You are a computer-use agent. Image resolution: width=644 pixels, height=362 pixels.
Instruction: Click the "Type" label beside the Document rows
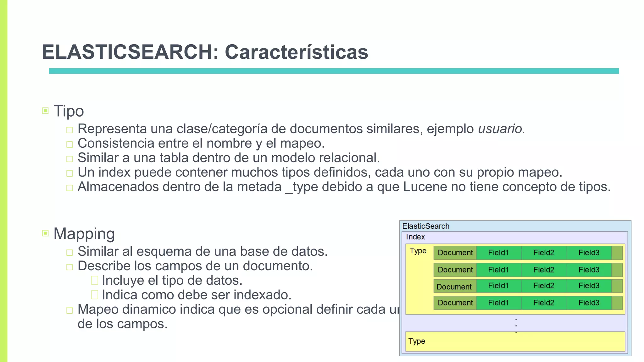[x=418, y=251]
